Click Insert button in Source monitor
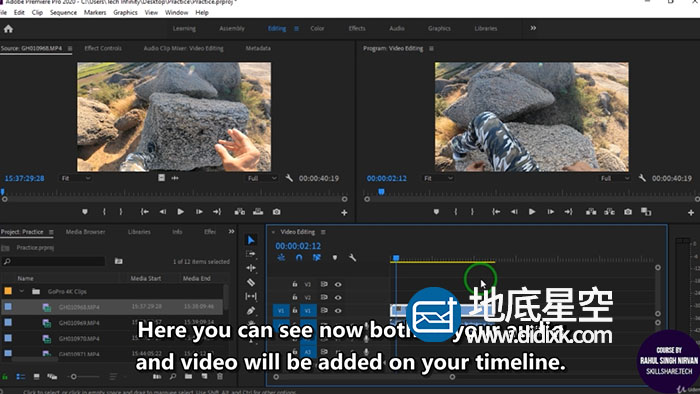The width and height of the screenshot is (700, 394). [x=240, y=212]
